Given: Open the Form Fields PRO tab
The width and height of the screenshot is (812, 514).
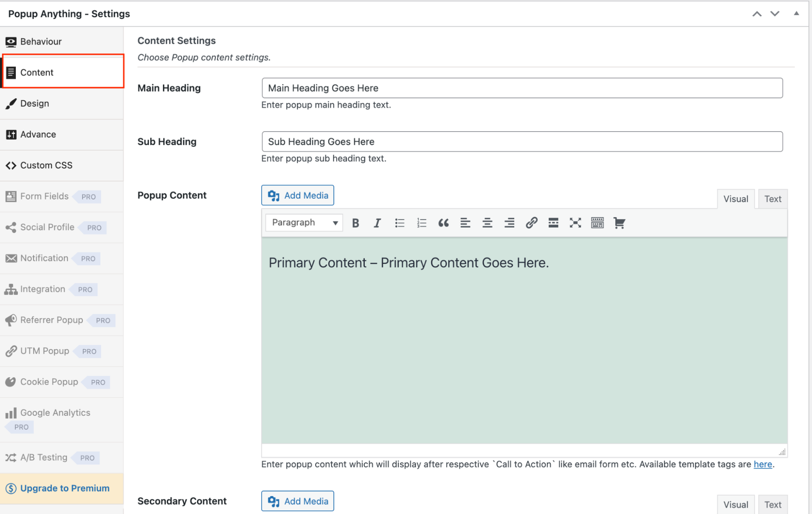Looking at the screenshot, I should [x=62, y=197].
